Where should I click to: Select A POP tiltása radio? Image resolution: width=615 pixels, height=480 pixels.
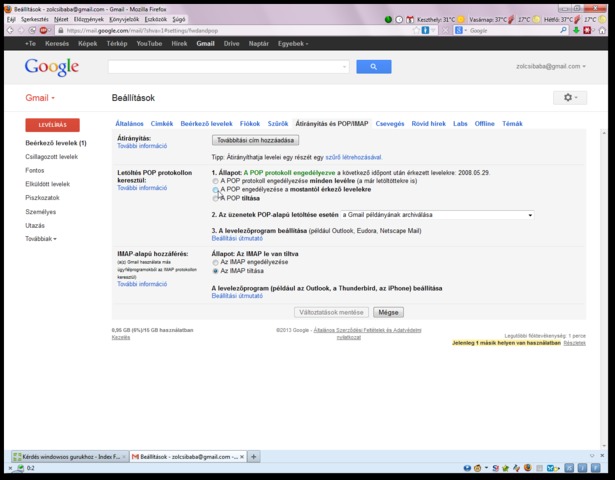pos(215,198)
